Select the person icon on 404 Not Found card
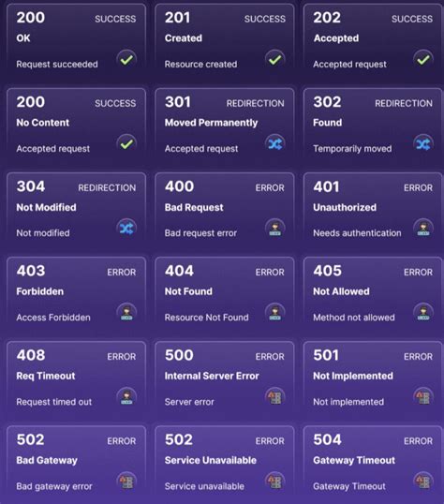444x504 pixels. (274, 313)
